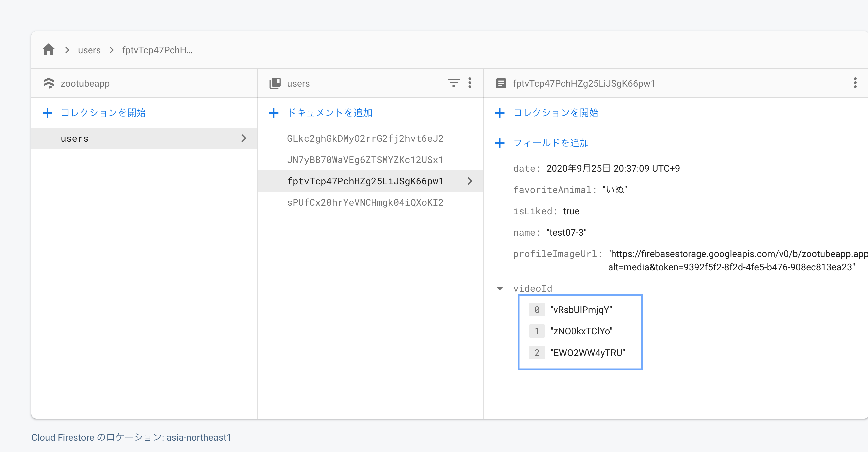Click the index 2 badge in videoId

(x=537, y=353)
